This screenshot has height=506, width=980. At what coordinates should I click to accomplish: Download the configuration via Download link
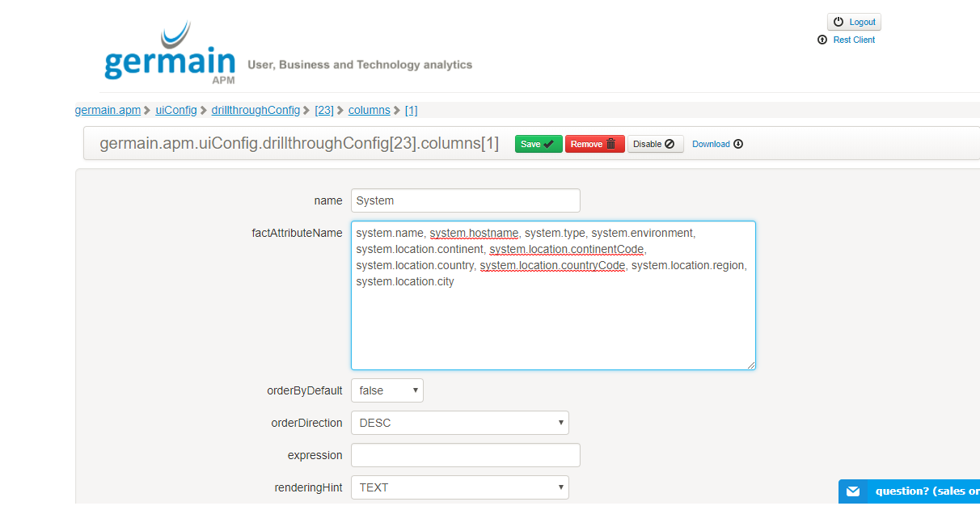click(x=711, y=144)
